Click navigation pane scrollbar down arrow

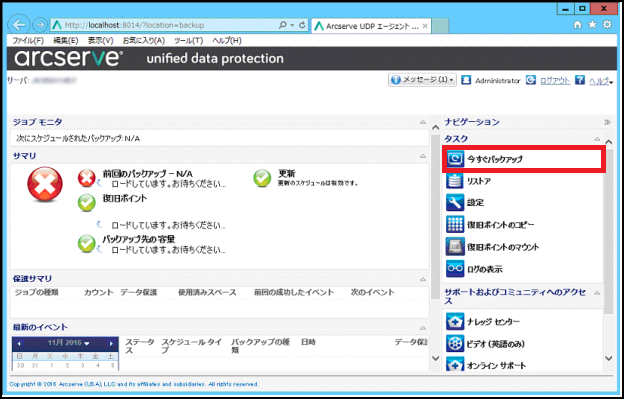608,358
